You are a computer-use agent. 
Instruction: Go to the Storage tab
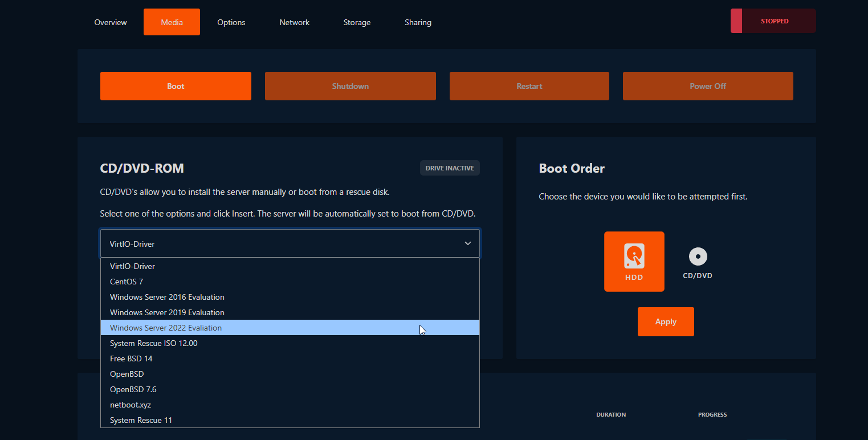357,22
